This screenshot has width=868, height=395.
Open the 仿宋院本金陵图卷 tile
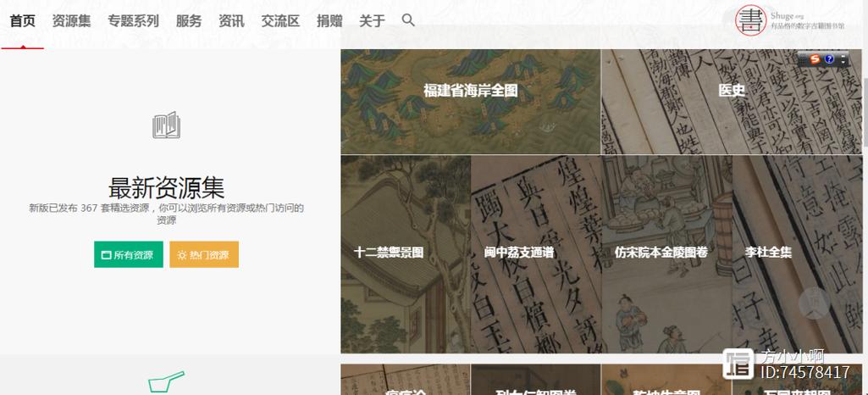point(666,254)
